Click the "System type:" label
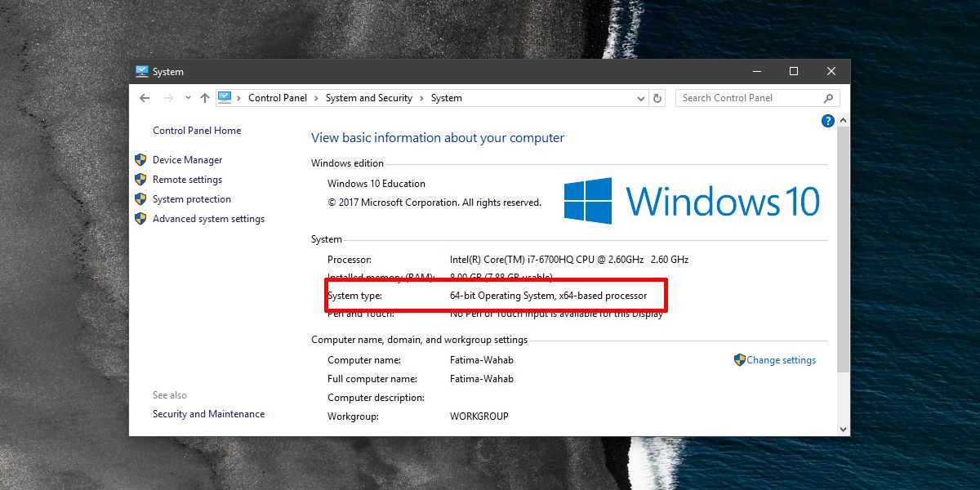 (x=354, y=296)
